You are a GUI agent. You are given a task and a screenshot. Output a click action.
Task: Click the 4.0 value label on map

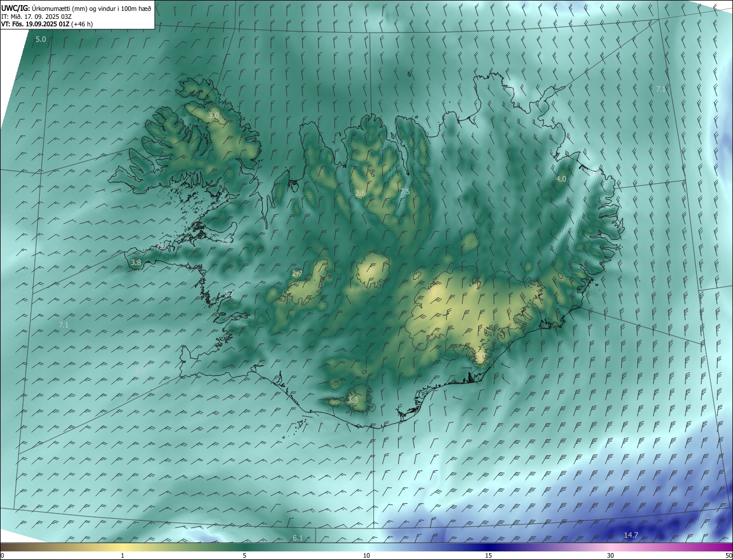pyautogui.click(x=561, y=179)
